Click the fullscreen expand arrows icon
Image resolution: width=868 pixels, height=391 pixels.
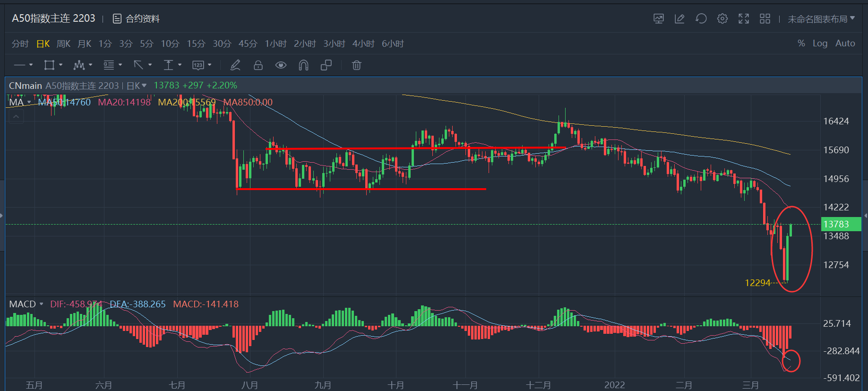coord(744,19)
